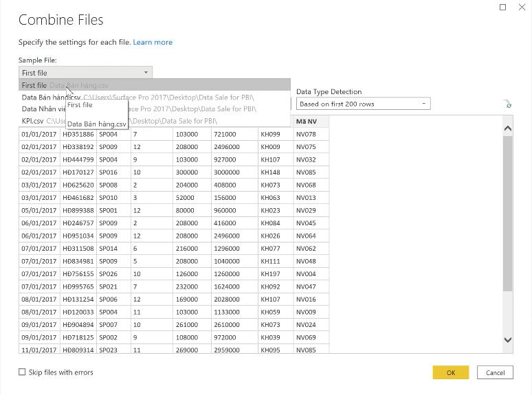The width and height of the screenshot is (532, 395).
Task: Select 'KPI.csv' from the sample list
Action: 32,121
